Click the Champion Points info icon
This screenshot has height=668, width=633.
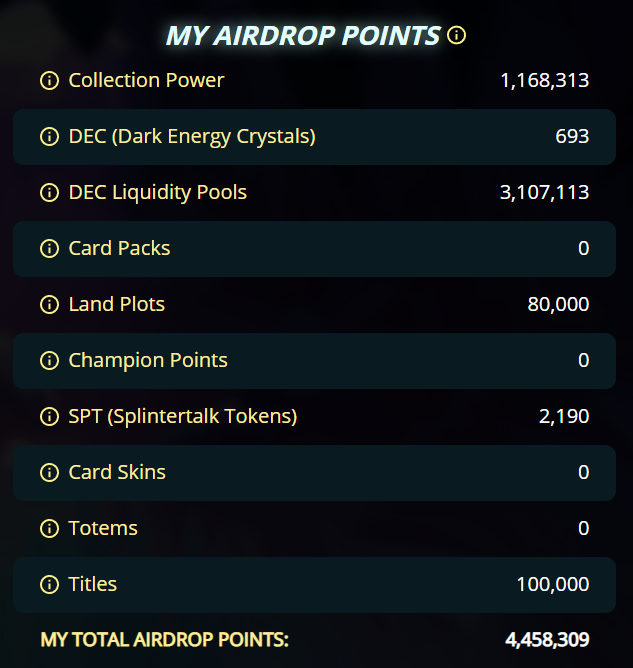tap(49, 360)
